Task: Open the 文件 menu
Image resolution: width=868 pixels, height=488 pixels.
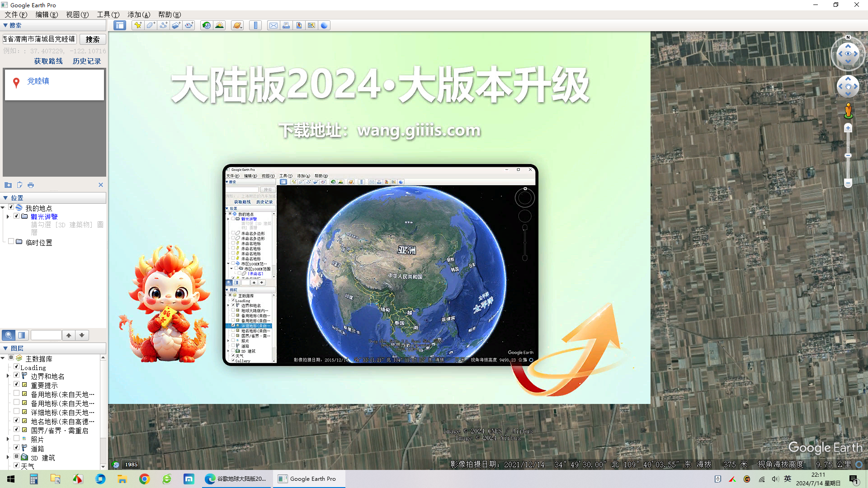Action: 16,14
